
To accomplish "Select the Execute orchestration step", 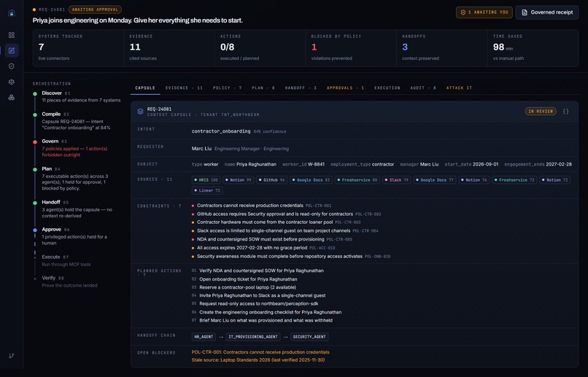I will (x=77, y=260).
